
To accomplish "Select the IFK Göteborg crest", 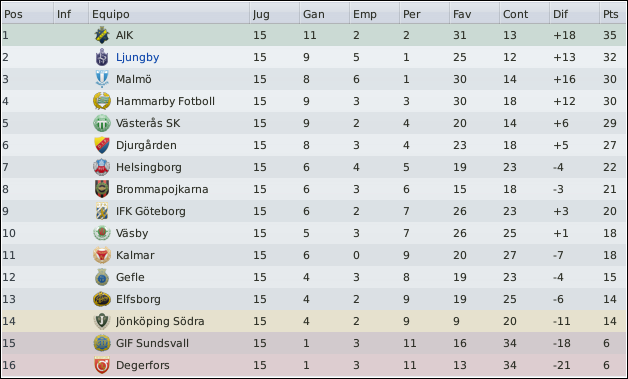I will 102,211.
